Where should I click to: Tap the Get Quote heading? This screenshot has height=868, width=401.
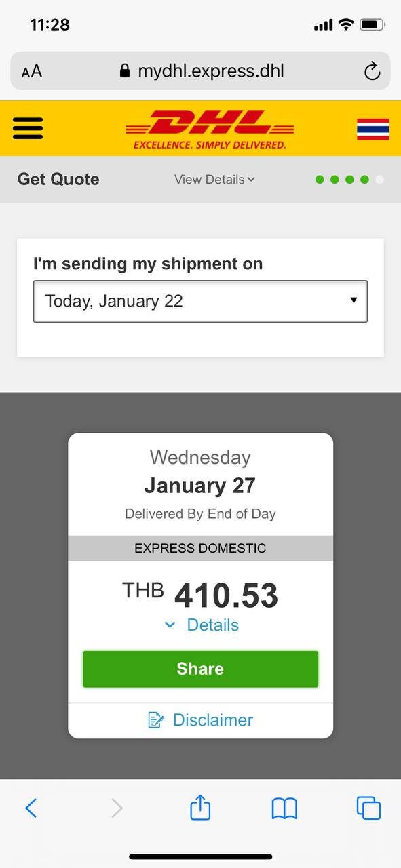coord(58,180)
